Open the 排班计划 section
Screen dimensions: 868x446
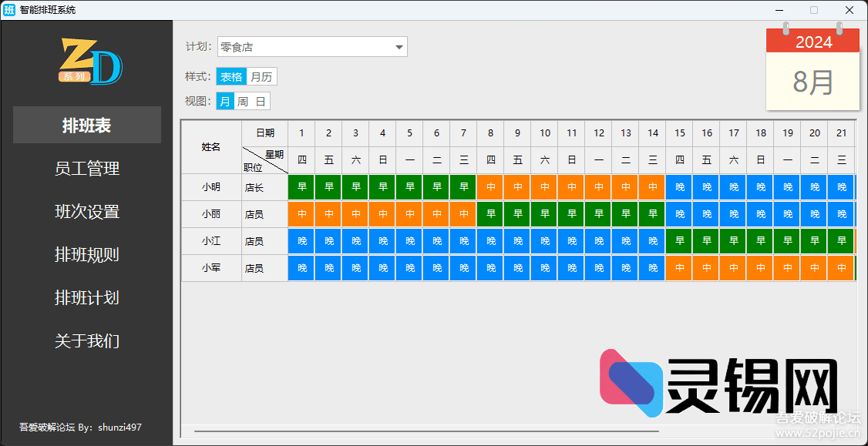[86, 298]
